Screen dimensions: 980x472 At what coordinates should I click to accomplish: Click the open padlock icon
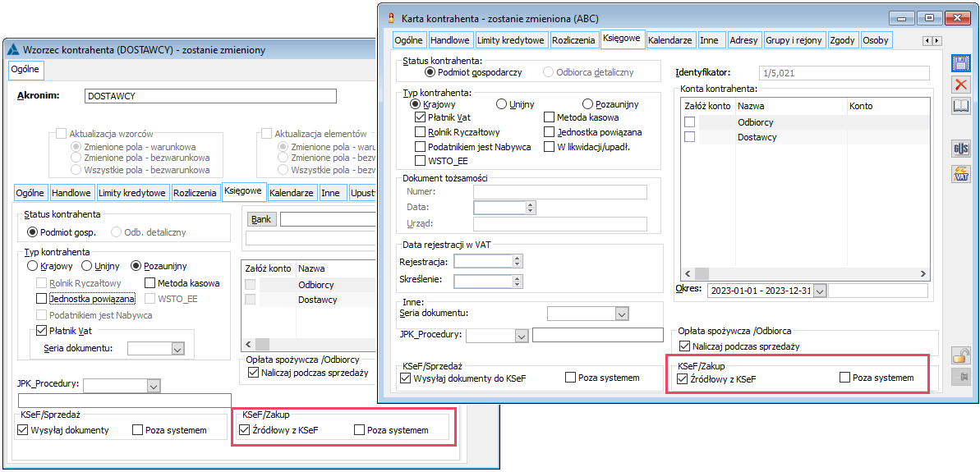(959, 355)
